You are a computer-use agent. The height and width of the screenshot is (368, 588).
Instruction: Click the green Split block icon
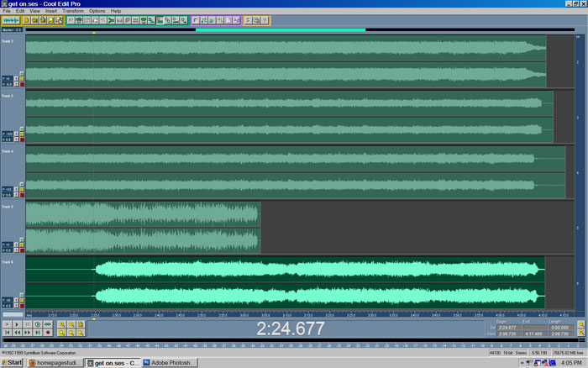pos(112,20)
